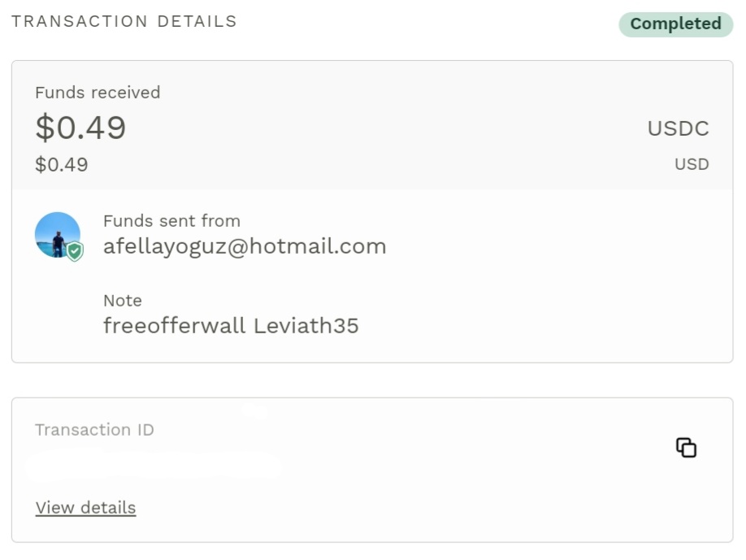Image resolution: width=746 pixels, height=560 pixels.
Task: Click the Transaction ID label
Action: tap(95, 430)
